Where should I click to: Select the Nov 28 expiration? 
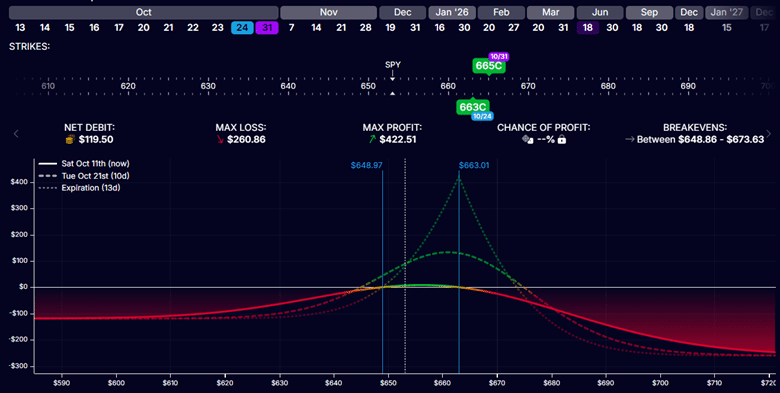click(366, 28)
